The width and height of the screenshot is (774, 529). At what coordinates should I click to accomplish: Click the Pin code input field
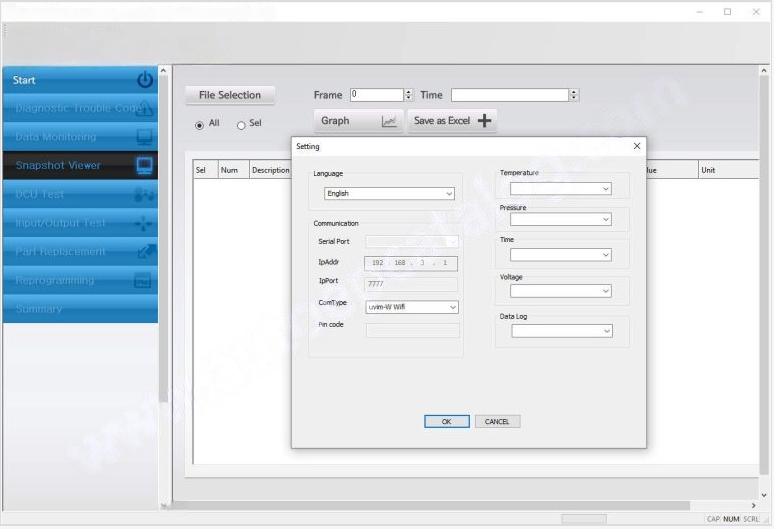tap(412, 330)
